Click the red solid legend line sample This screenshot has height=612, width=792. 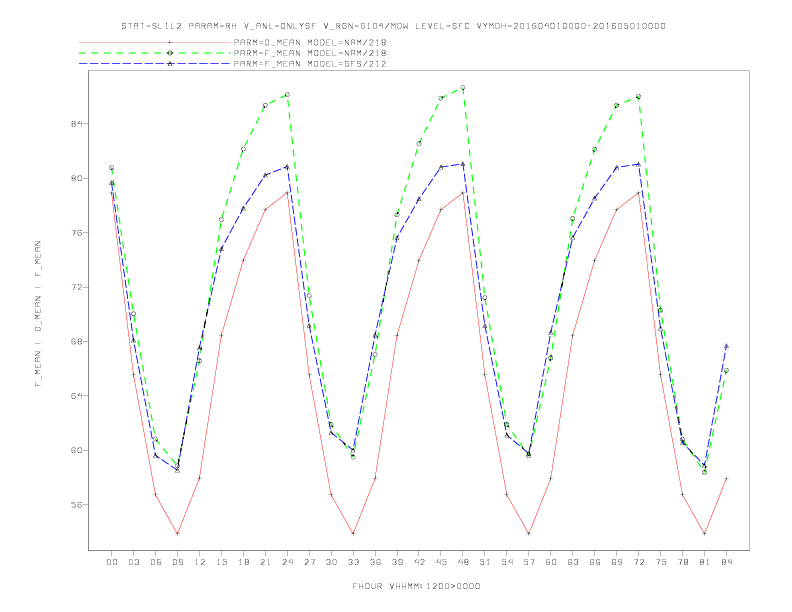tap(155, 42)
